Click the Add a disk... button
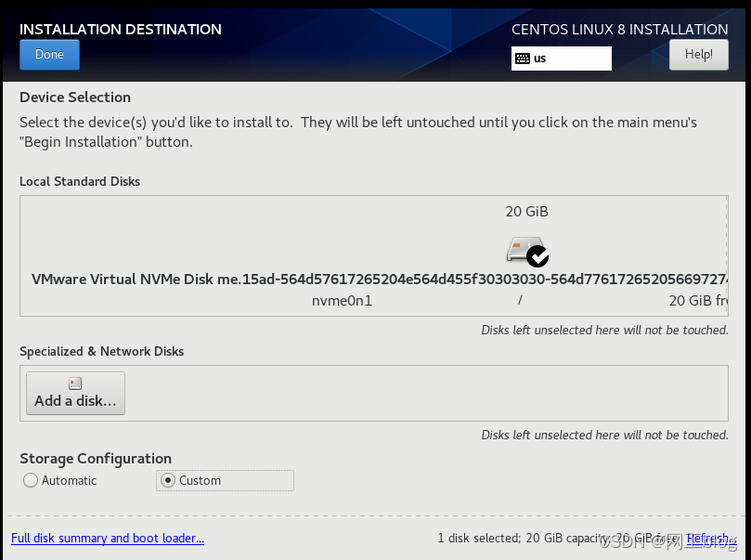This screenshot has width=751, height=560. [x=76, y=393]
